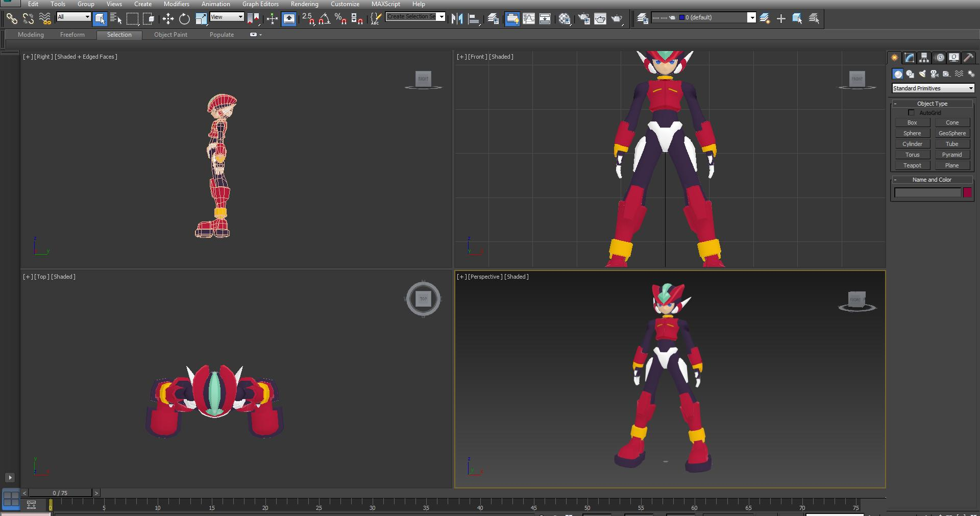Click the Teapot primitive button
The image size is (980, 516).
[x=913, y=165]
